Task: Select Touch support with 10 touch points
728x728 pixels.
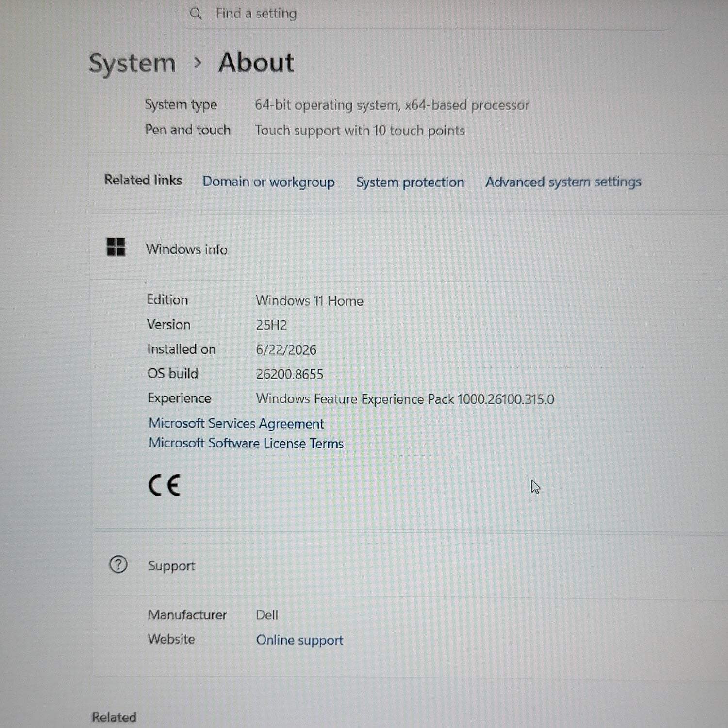Action: pos(360,131)
